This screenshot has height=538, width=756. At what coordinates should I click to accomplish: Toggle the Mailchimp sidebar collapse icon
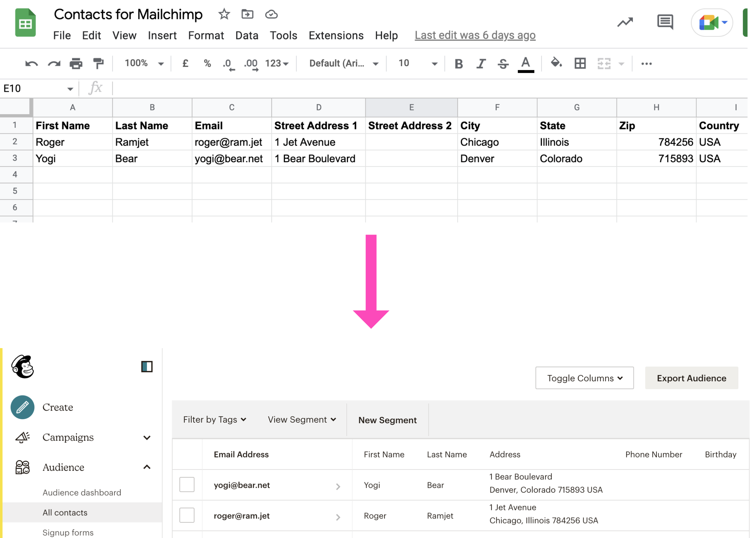point(147,367)
